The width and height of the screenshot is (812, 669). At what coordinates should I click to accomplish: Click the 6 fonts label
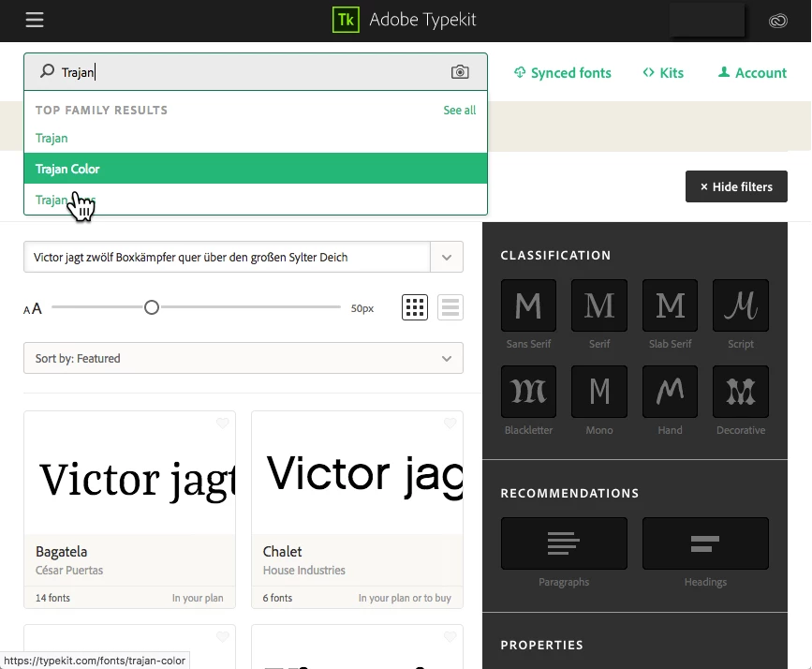tap(277, 598)
